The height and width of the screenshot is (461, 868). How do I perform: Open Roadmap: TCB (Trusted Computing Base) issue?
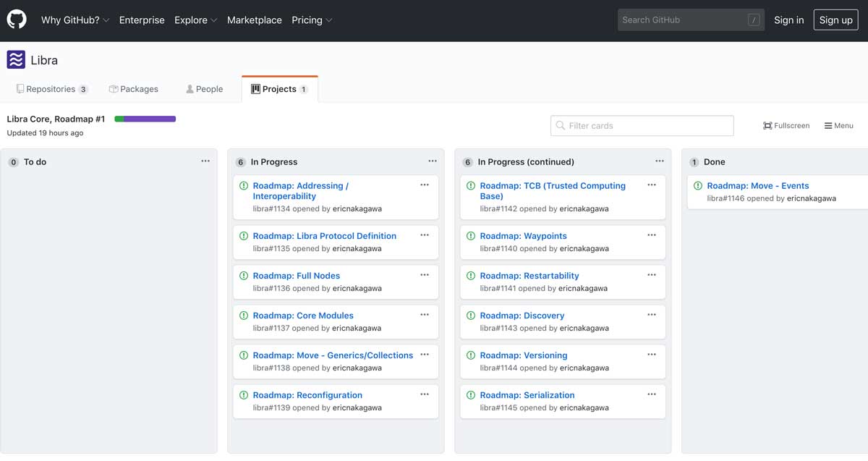click(x=553, y=191)
